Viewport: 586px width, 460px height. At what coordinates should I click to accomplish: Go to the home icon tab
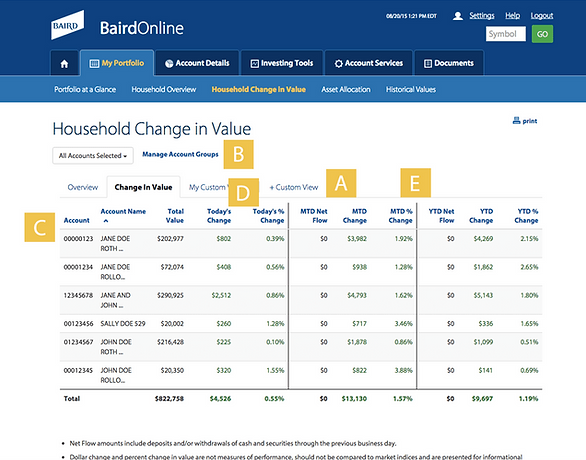pyautogui.click(x=64, y=63)
